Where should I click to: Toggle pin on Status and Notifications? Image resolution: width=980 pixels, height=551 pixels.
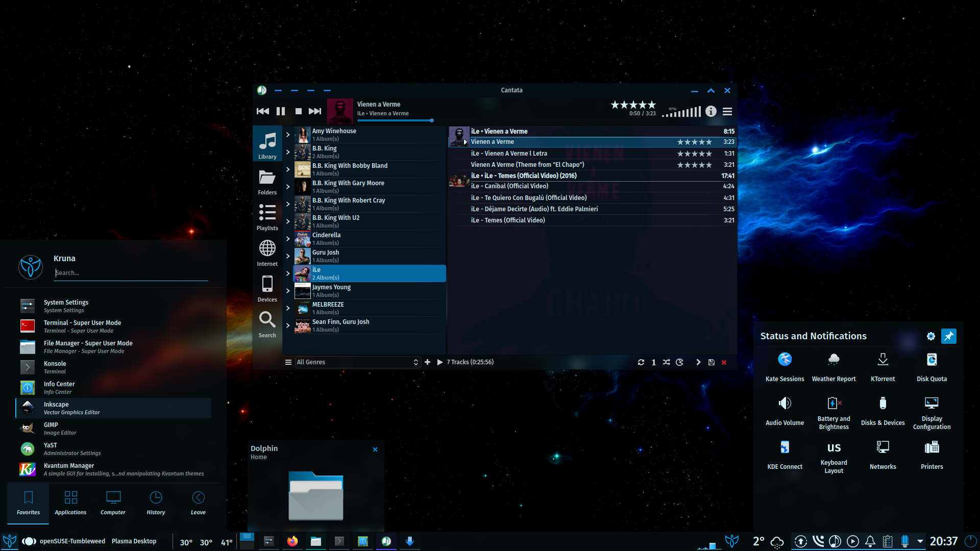click(x=949, y=336)
